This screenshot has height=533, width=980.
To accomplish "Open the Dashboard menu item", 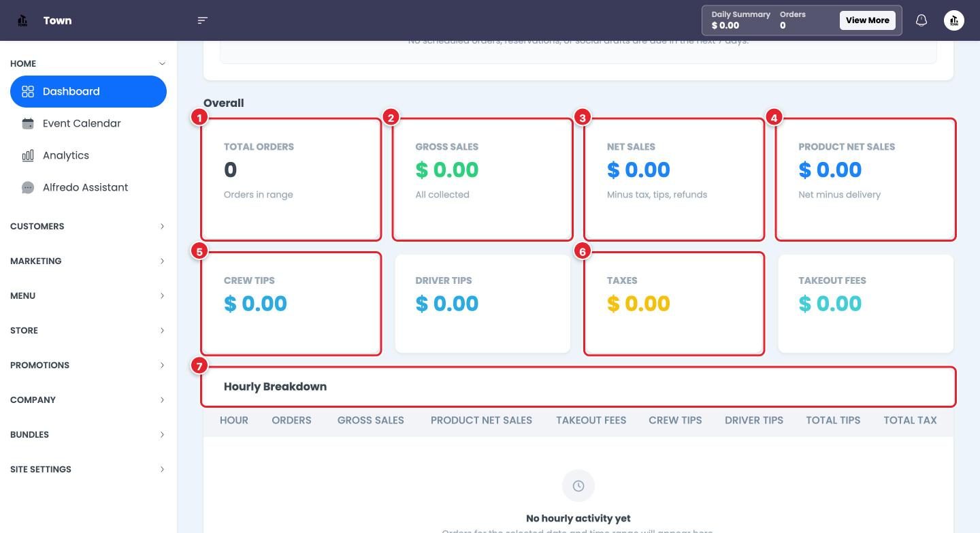I will (88, 91).
